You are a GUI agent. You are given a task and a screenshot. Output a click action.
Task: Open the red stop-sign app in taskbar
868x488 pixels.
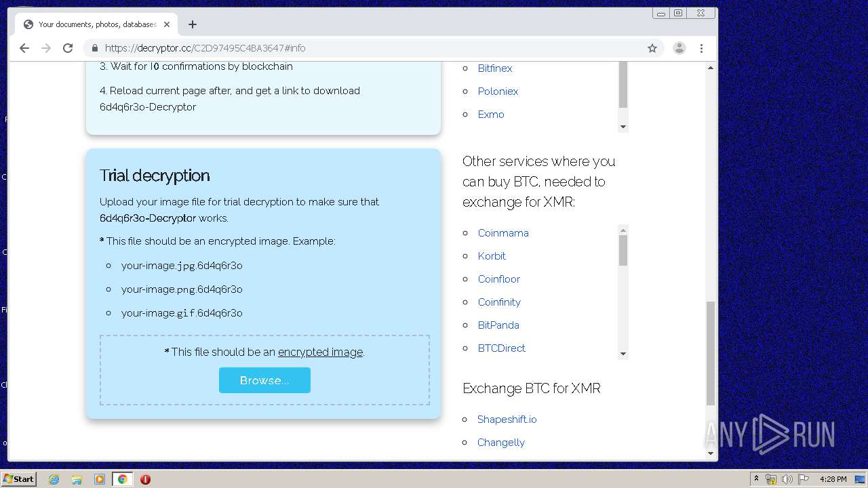click(x=145, y=479)
